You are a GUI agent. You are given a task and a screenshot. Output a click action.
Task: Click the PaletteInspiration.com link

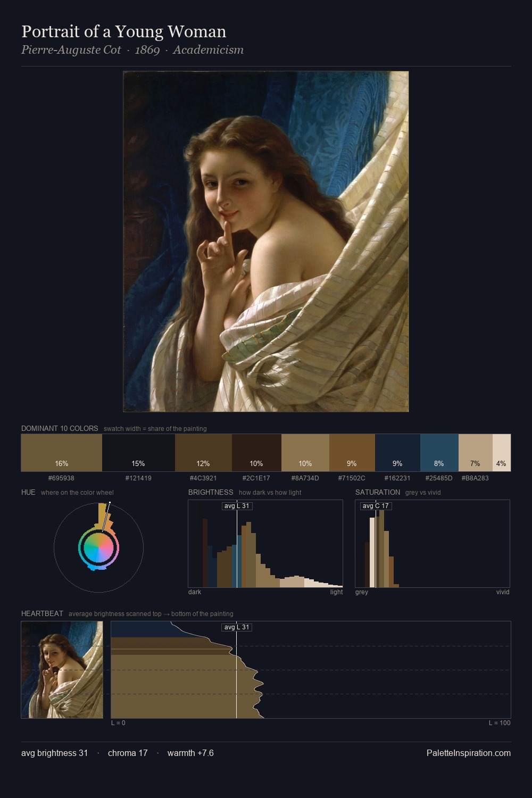469,753
